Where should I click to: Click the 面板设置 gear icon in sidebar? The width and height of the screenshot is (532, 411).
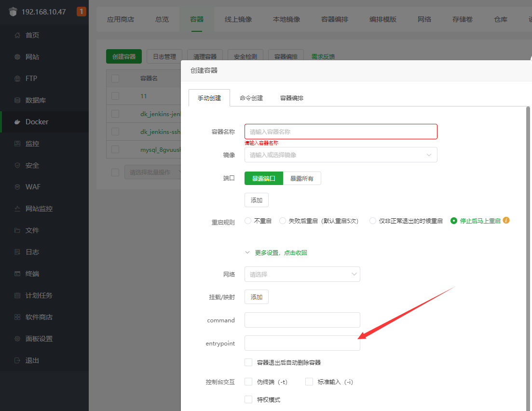pos(17,339)
